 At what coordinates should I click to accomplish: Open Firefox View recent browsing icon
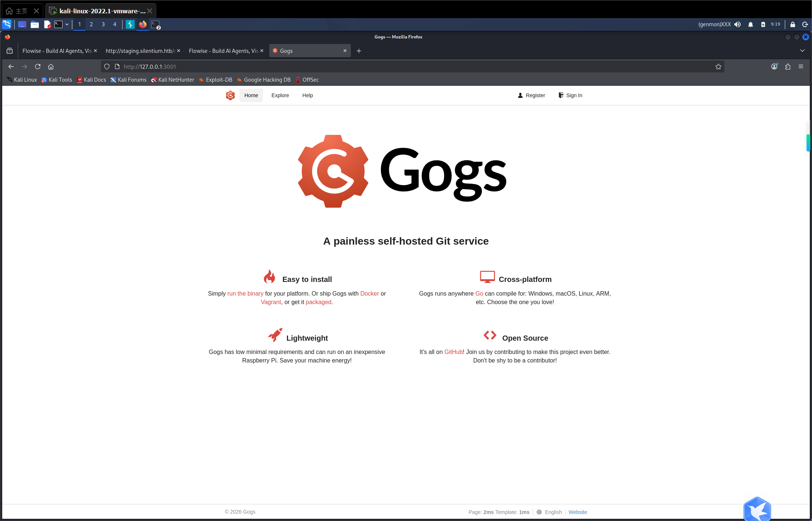coord(10,51)
